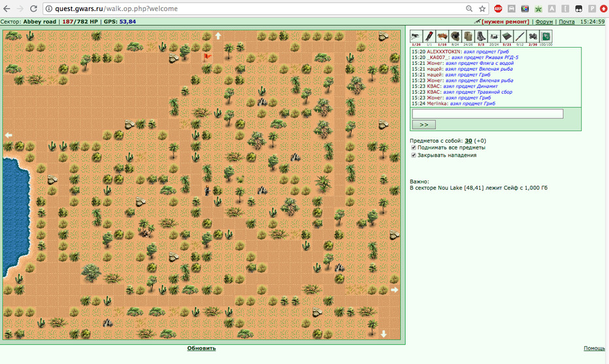Image resolution: width=609 pixels, height=364 pixels.
Task: Click the 187/782 HP status text
Action: click(x=80, y=22)
